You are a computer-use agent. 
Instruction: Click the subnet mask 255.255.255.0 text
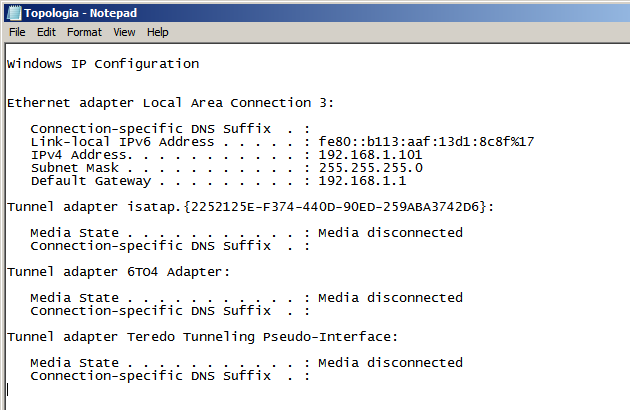370,168
